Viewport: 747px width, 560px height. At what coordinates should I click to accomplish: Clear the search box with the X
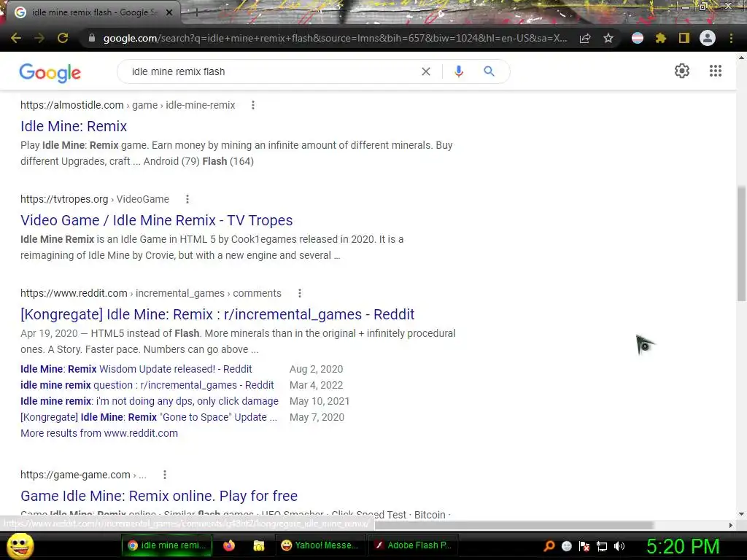tap(426, 71)
